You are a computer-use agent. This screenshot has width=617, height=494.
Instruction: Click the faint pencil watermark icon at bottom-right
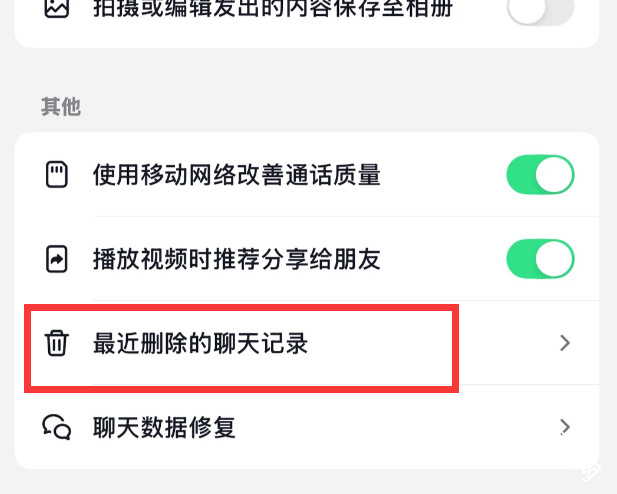click(x=591, y=470)
